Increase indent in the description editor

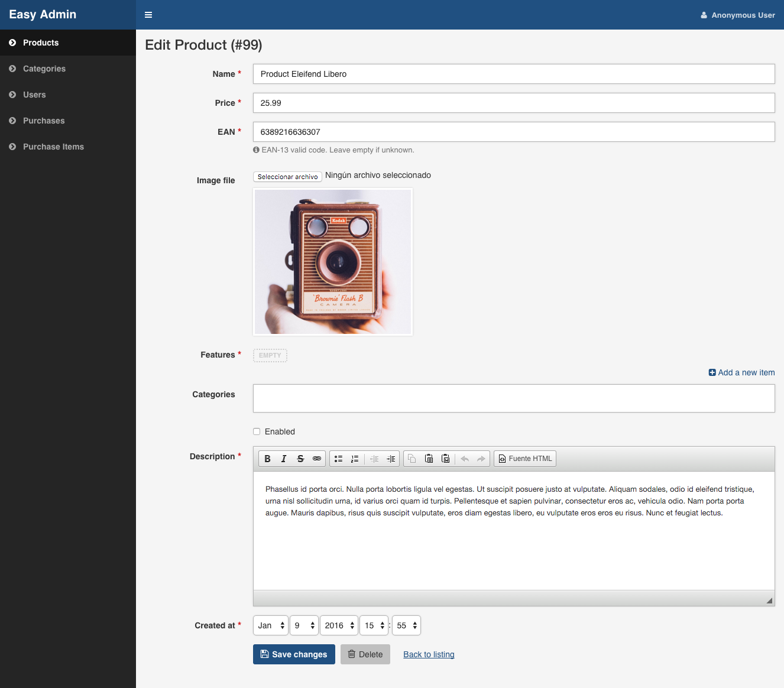(391, 459)
